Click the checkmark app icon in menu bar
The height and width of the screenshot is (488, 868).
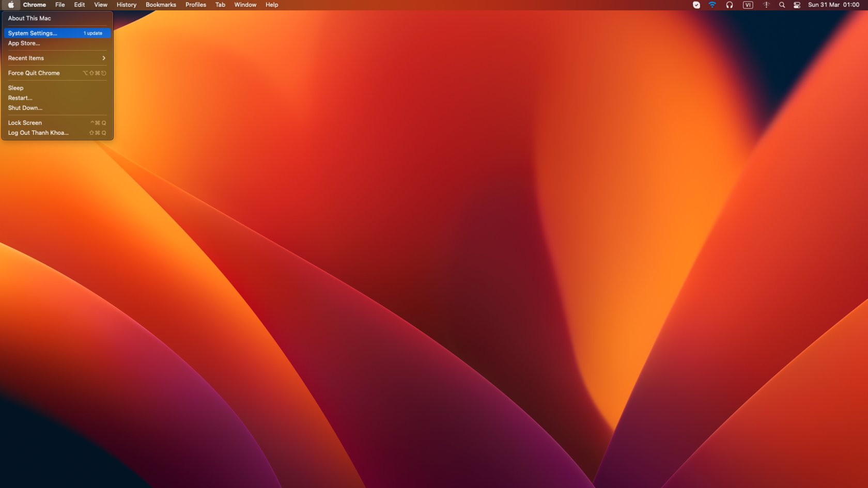point(696,5)
